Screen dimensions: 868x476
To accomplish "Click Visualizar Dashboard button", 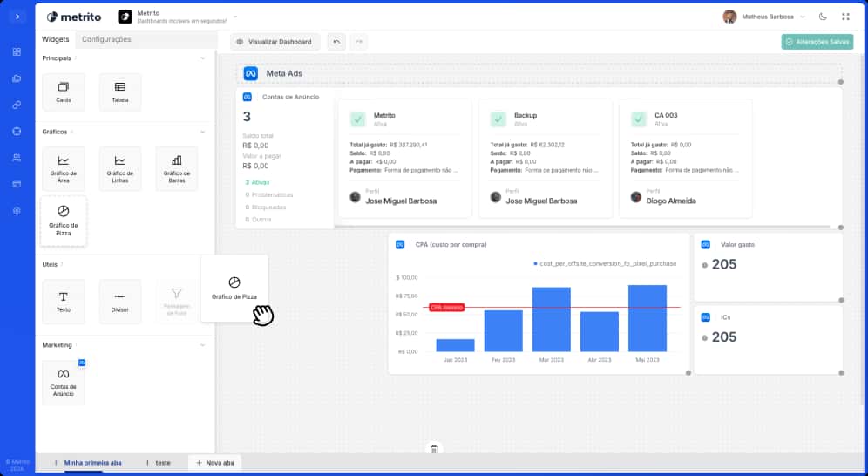I will click(x=275, y=41).
